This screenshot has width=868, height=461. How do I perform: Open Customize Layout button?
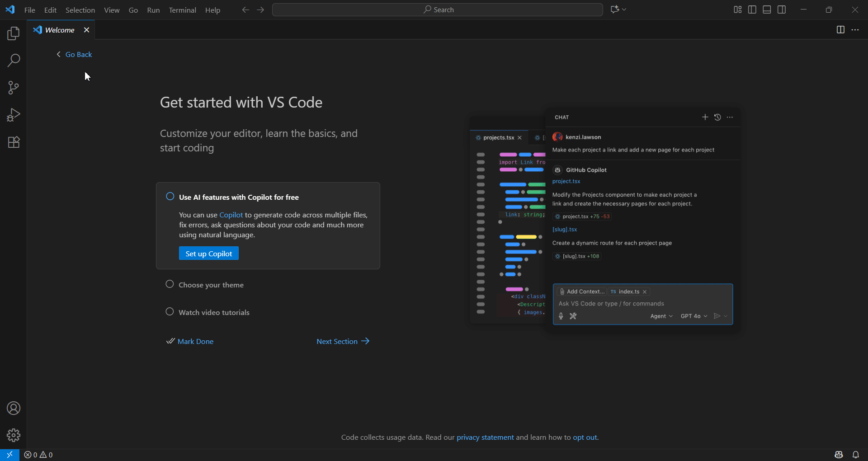(x=738, y=9)
